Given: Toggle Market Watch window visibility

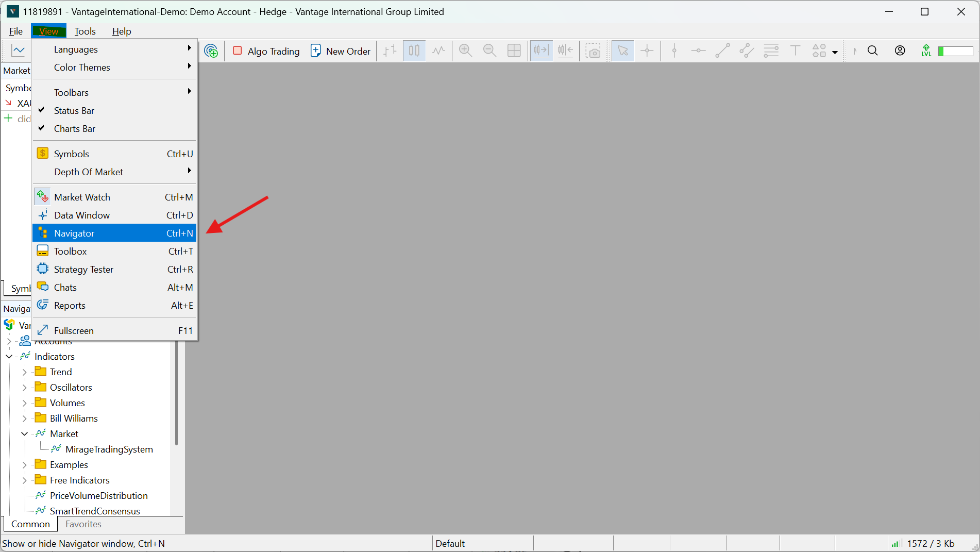Looking at the screenshot, I should (114, 197).
